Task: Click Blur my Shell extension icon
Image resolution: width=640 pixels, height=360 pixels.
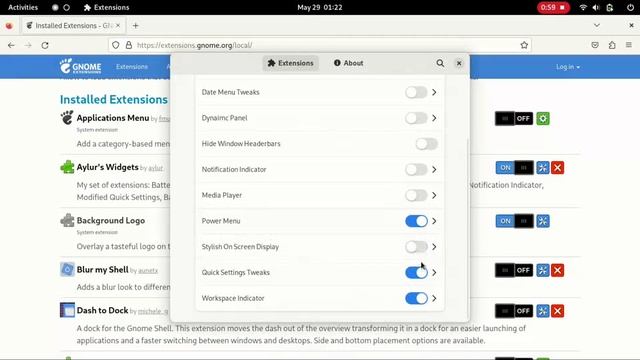Action: 67,269
